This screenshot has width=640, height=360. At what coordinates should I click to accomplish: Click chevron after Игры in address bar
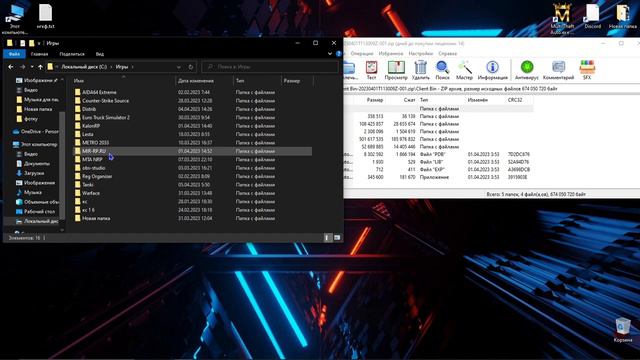pos(132,67)
